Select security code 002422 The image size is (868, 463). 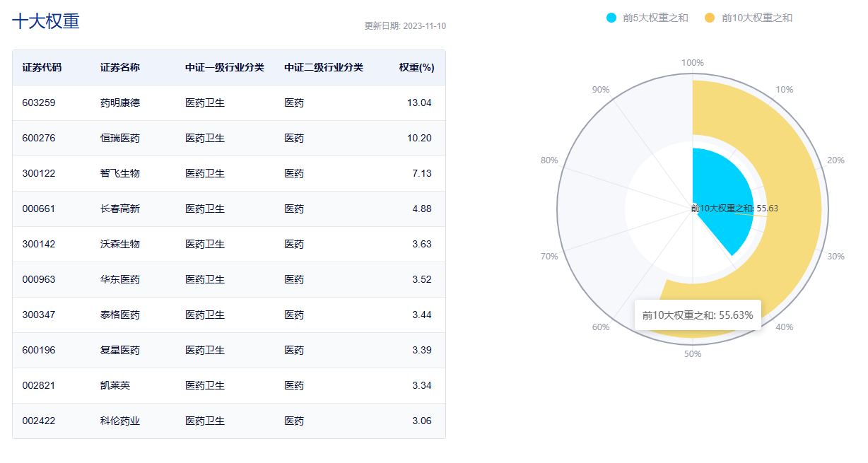point(39,421)
